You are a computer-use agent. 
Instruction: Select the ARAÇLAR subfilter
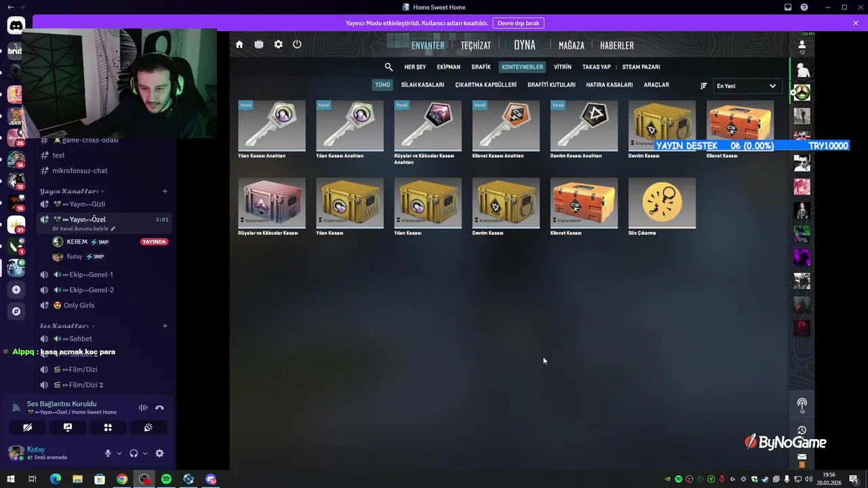coord(656,85)
